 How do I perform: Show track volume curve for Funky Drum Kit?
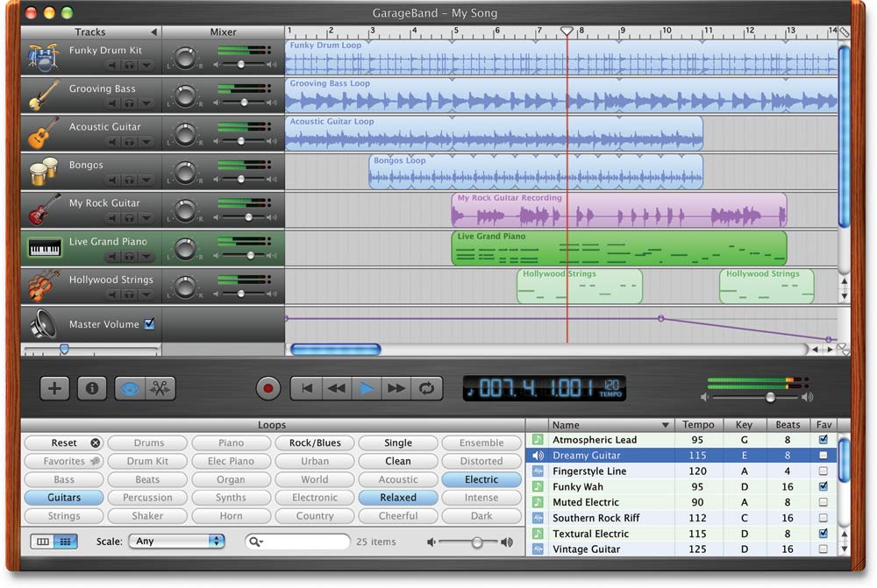pyautogui.click(x=146, y=66)
